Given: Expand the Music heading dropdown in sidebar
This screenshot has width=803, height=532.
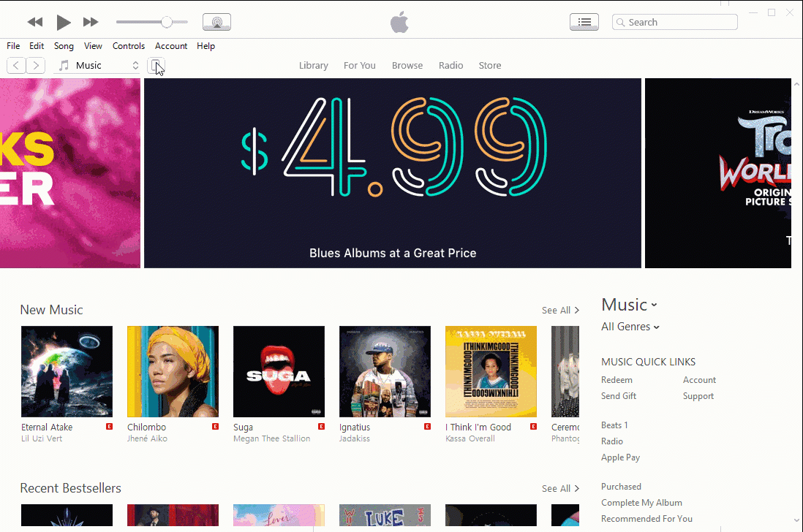Looking at the screenshot, I should coord(629,305).
